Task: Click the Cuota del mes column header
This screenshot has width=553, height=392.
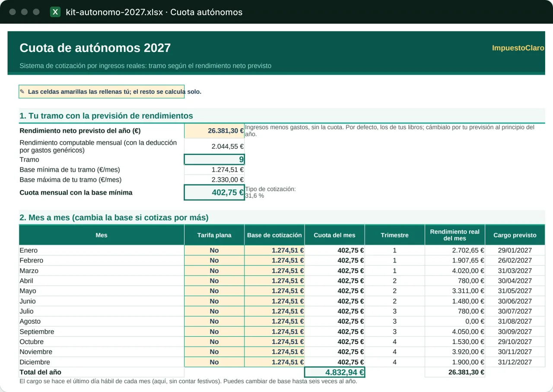Action: point(334,235)
